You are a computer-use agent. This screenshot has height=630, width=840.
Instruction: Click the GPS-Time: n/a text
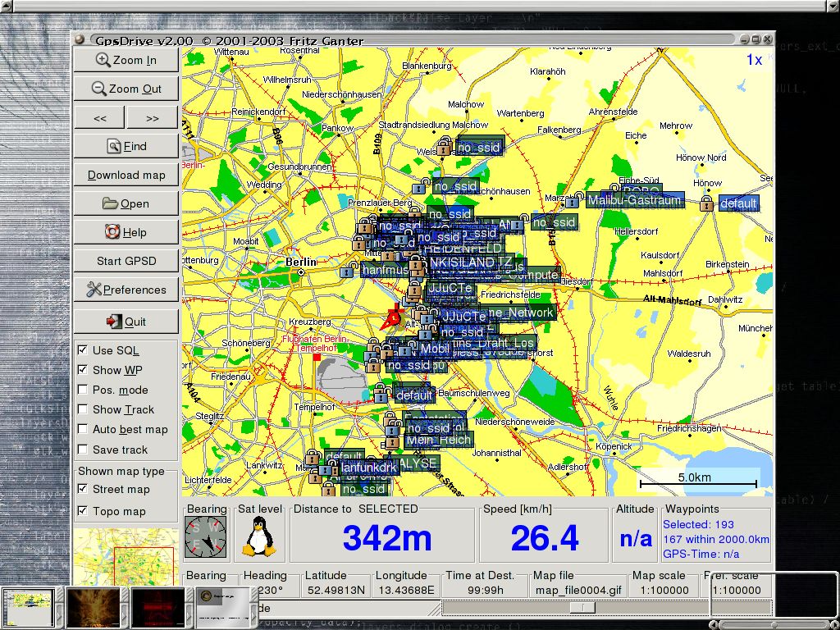coord(701,554)
